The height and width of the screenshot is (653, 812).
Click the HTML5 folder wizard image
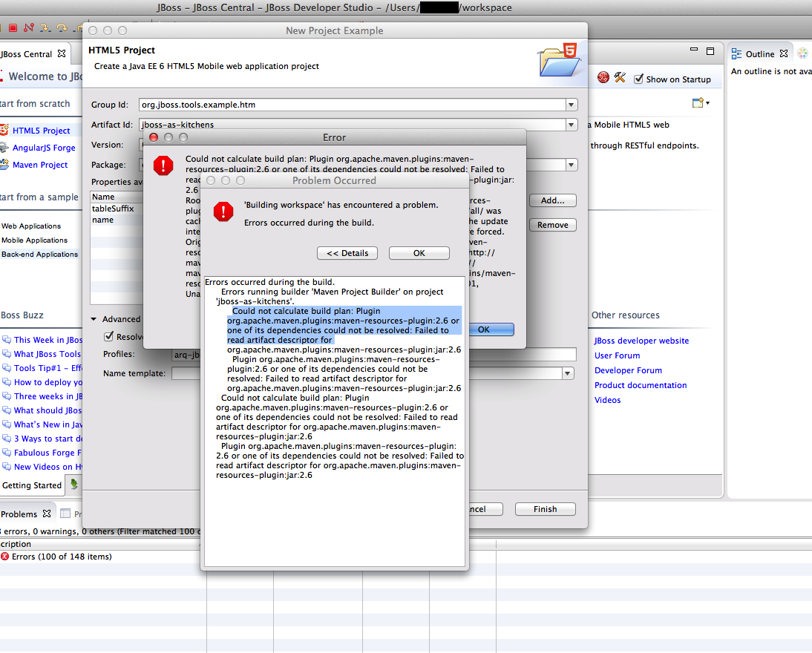point(559,61)
